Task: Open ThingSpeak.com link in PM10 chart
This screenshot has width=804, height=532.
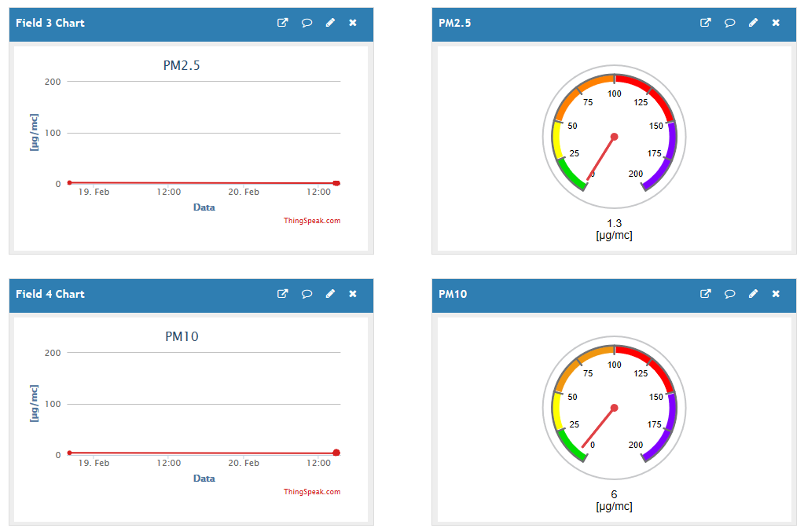Action: [x=312, y=492]
